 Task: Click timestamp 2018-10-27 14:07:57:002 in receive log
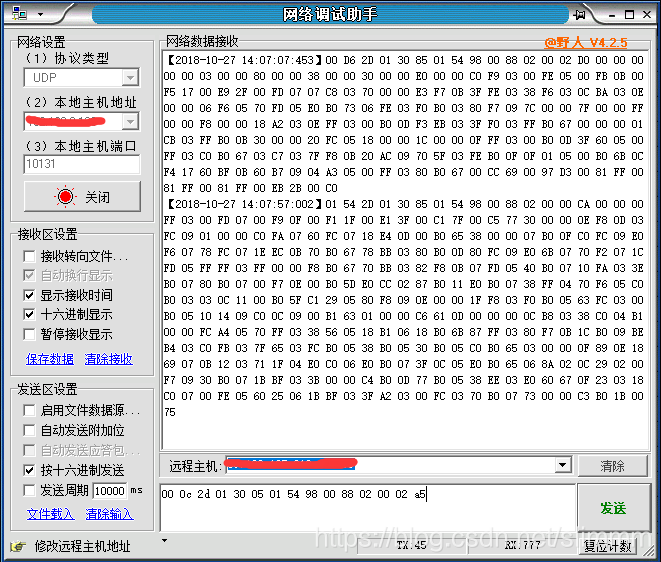244,204
